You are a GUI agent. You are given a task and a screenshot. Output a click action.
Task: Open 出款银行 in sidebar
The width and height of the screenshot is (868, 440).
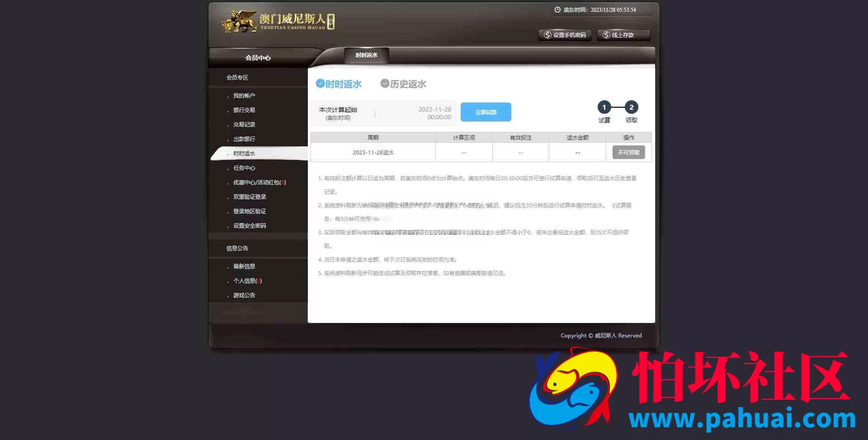pyautogui.click(x=244, y=139)
